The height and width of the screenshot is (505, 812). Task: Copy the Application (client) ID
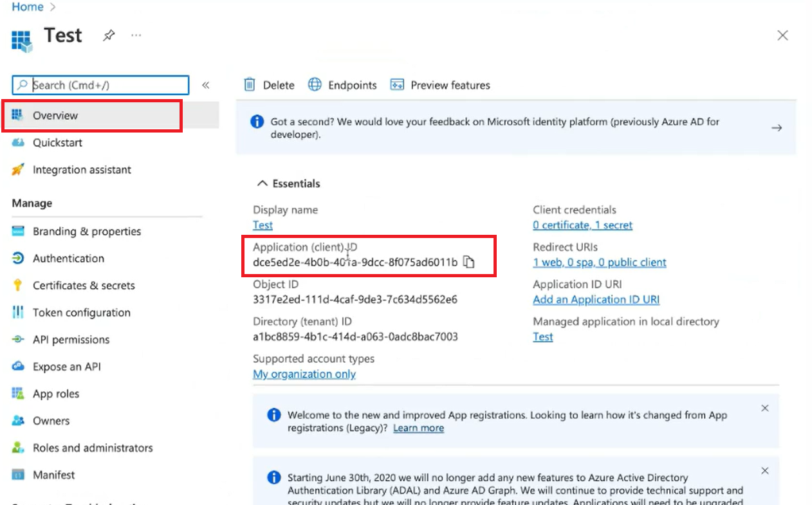tap(470, 262)
